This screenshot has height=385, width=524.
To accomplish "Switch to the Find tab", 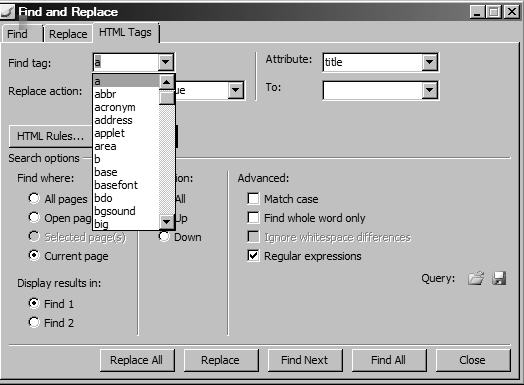I will point(22,34).
